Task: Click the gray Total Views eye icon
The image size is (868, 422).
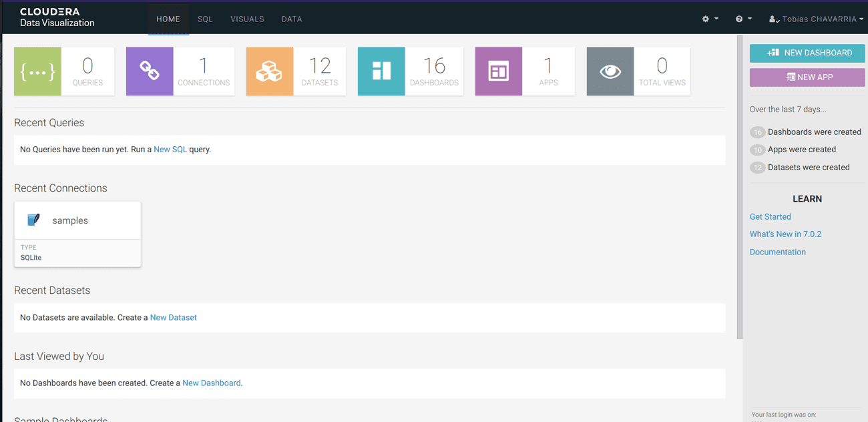Action: [610, 71]
